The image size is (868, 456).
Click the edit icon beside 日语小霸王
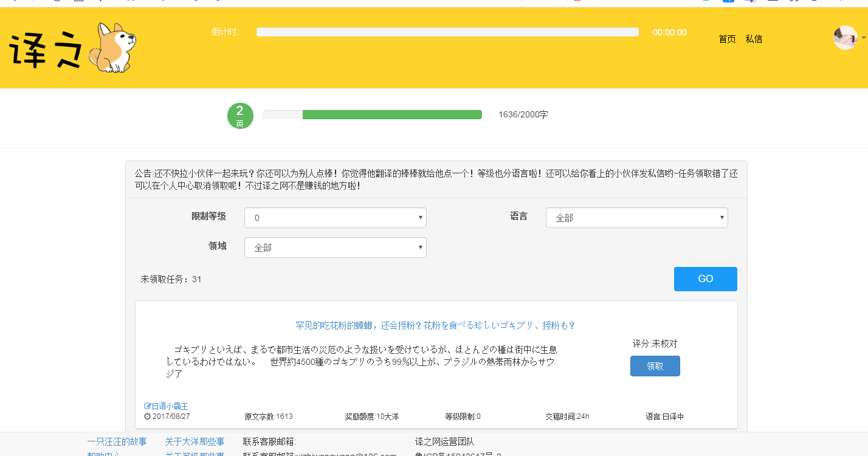pyautogui.click(x=148, y=406)
